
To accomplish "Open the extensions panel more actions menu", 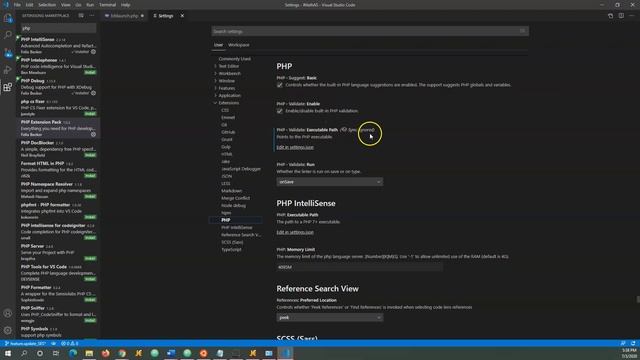I will click(91, 16).
